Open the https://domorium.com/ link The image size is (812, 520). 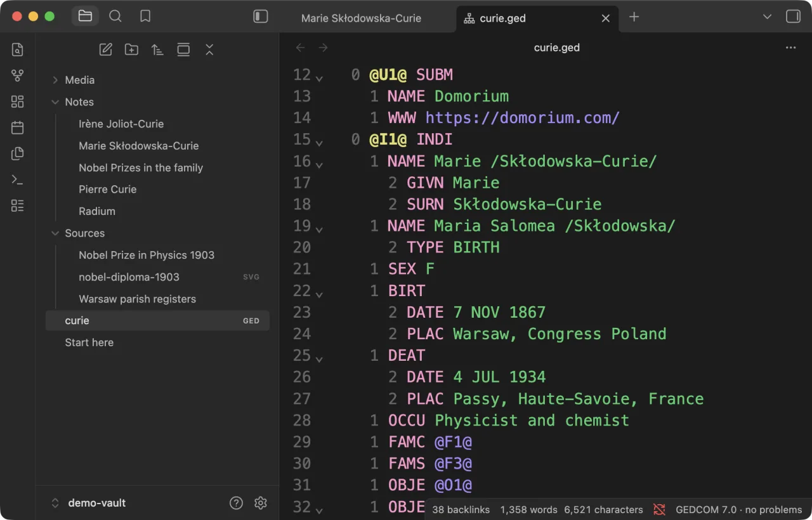(522, 117)
